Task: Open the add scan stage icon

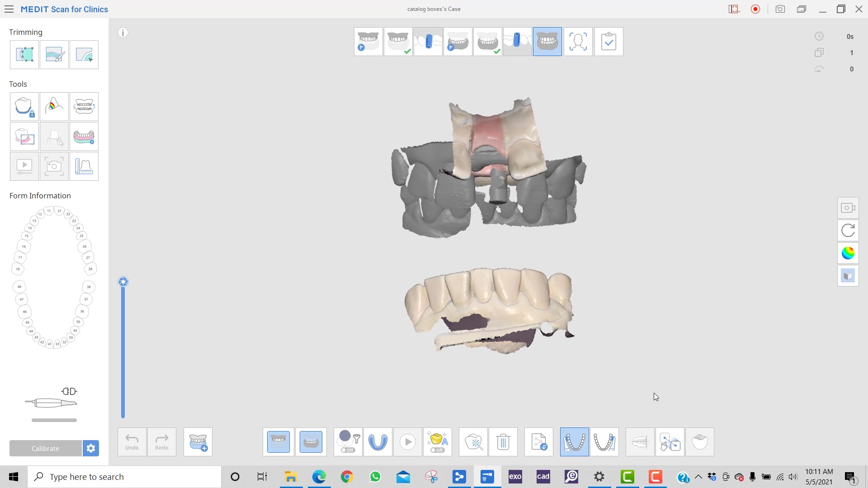Action: click(198, 442)
